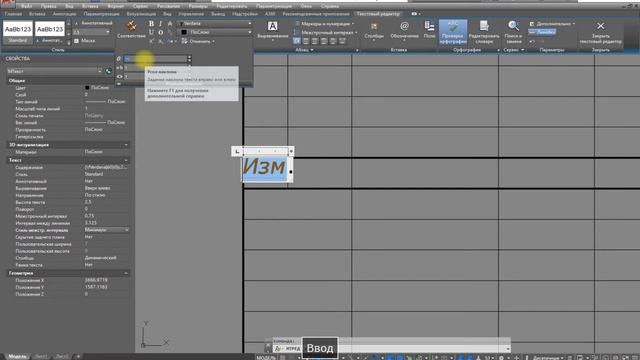Open the More (Дополнительно) options dropdown

click(x=553, y=24)
